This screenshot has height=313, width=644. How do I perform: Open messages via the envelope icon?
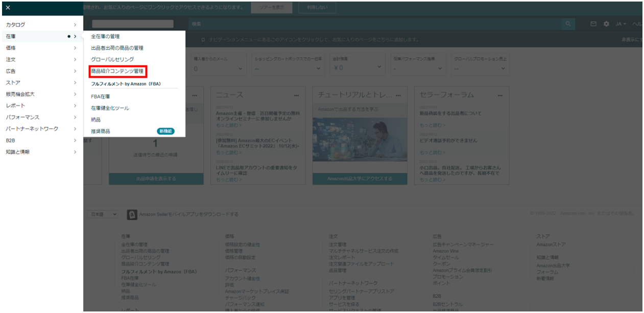(593, 24)
